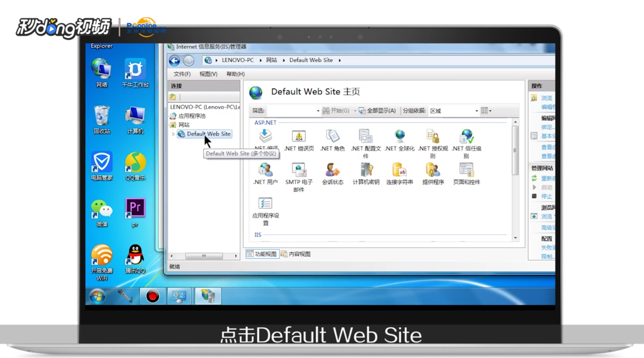This screenshot has width=644, height=358.
Task: Open the SMTP 电子邮件 feature icon
Action: (299, 170)
